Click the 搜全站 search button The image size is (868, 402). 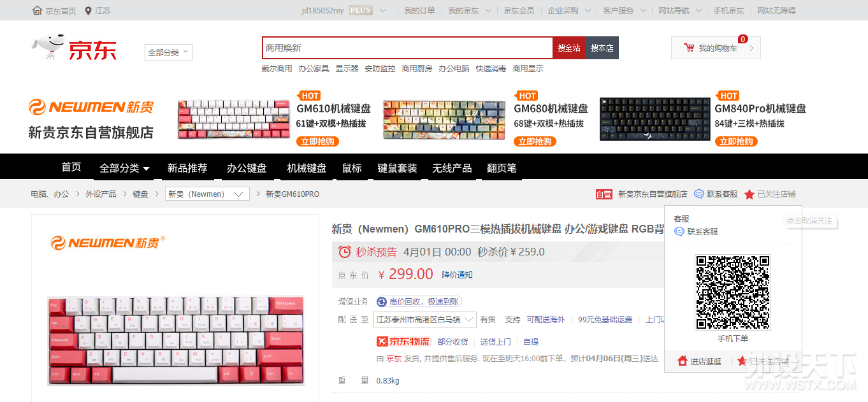tap(569, 48)
